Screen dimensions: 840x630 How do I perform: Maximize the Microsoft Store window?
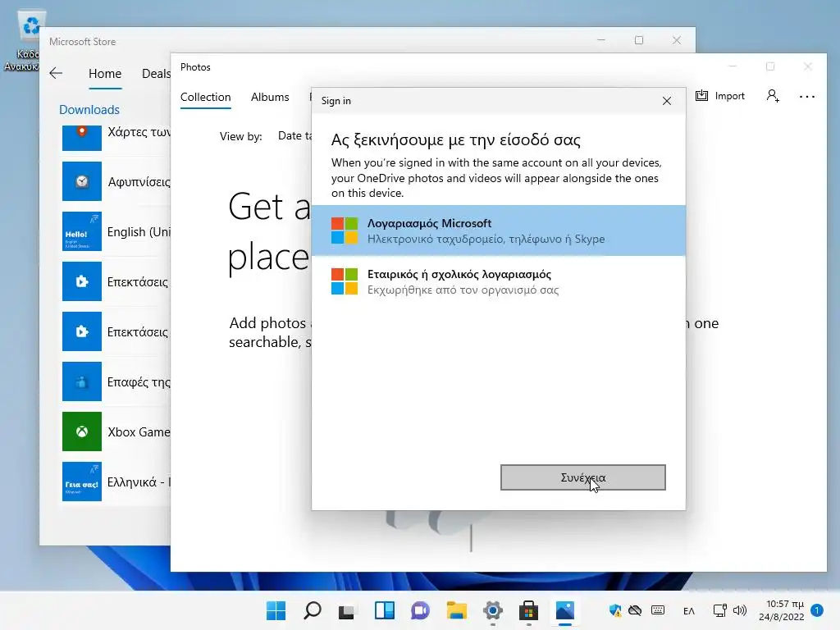click(x=638, y=40)
